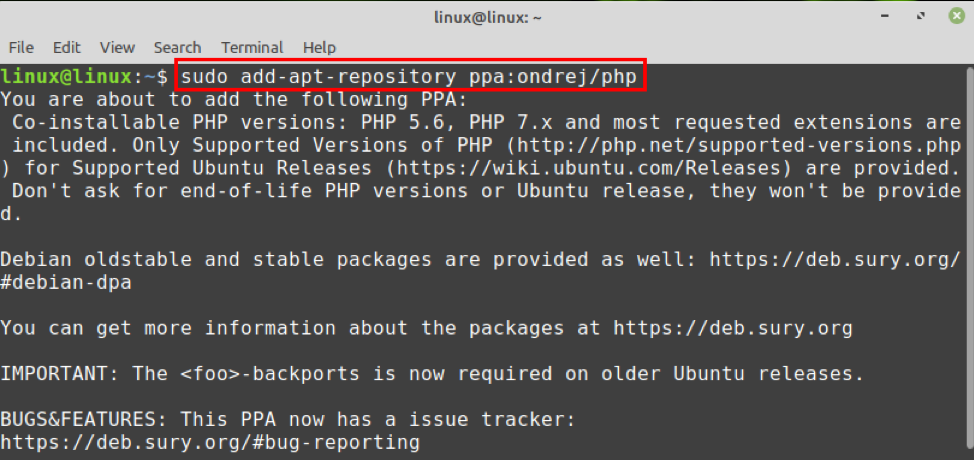Open the File menu
This screenshot has width=974, height=460.
pos(21,47)
